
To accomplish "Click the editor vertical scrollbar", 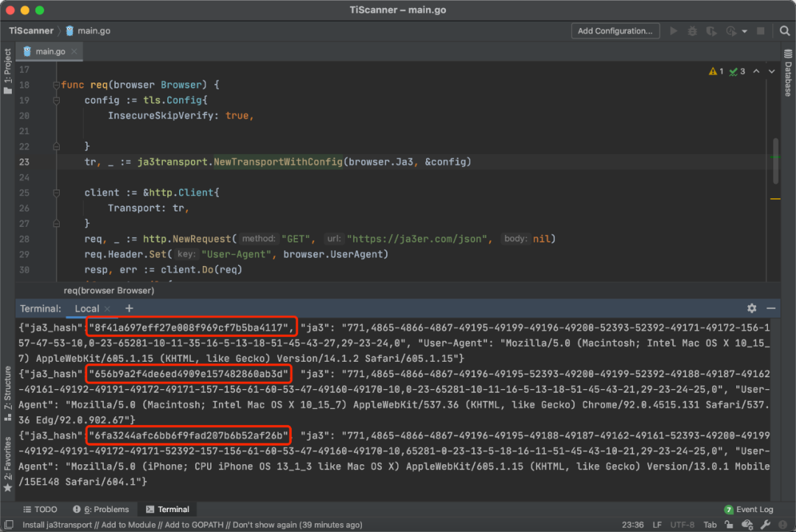I will click(x=775, y=162).
